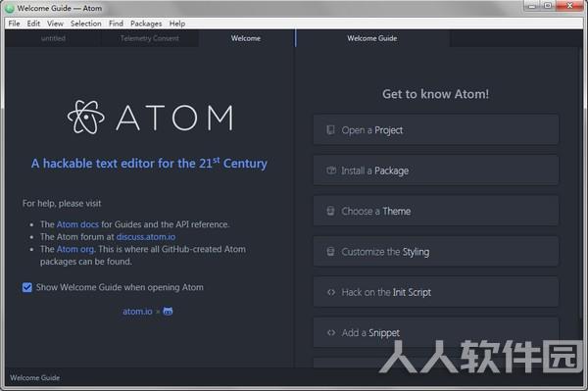Open the Atom org link

(x=75, y=249)
